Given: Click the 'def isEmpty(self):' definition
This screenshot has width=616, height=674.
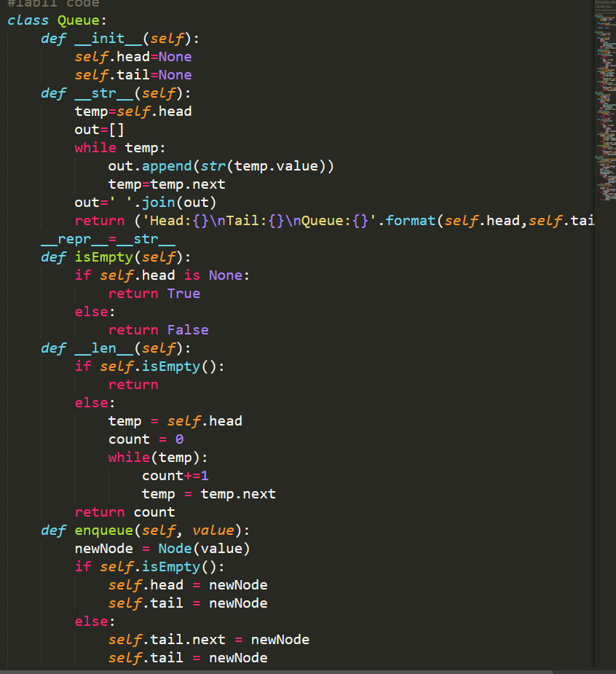Looking at the screenshot, I should (x=116, y=257).
